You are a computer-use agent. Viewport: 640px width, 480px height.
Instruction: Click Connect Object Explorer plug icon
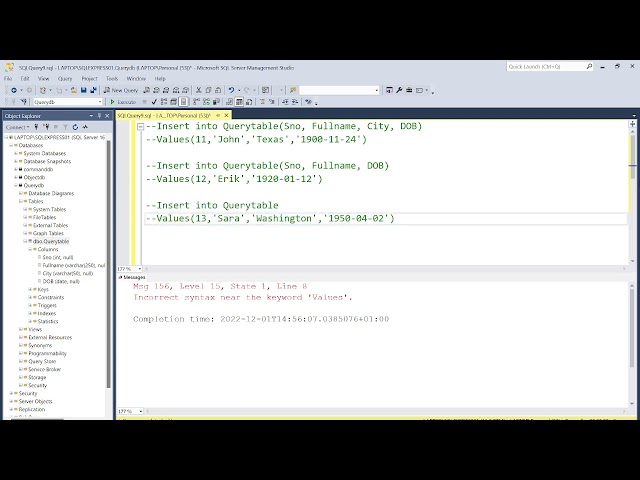click(x=36, y=127)
